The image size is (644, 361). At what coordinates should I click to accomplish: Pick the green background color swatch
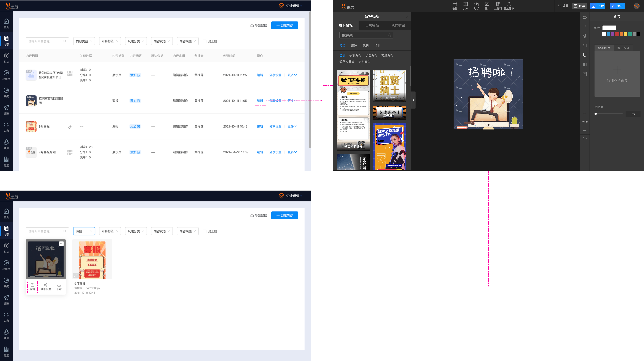(x=630, y=34)
